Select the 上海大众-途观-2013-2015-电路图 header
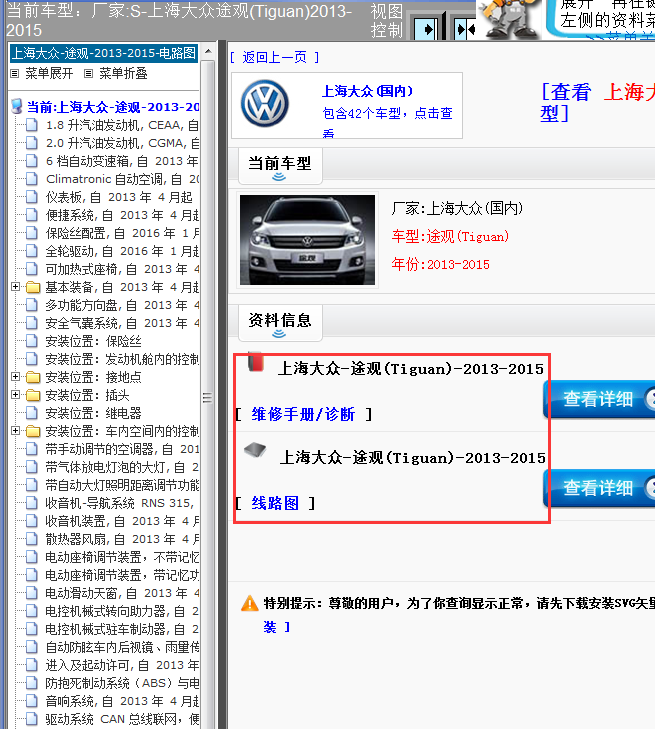Screen dimensions: 655x729 pyautogui.click(x=104, y=53)
